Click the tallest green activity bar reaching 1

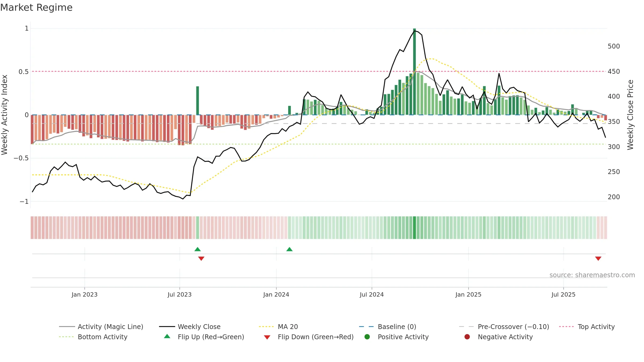(x=414, y=72)
